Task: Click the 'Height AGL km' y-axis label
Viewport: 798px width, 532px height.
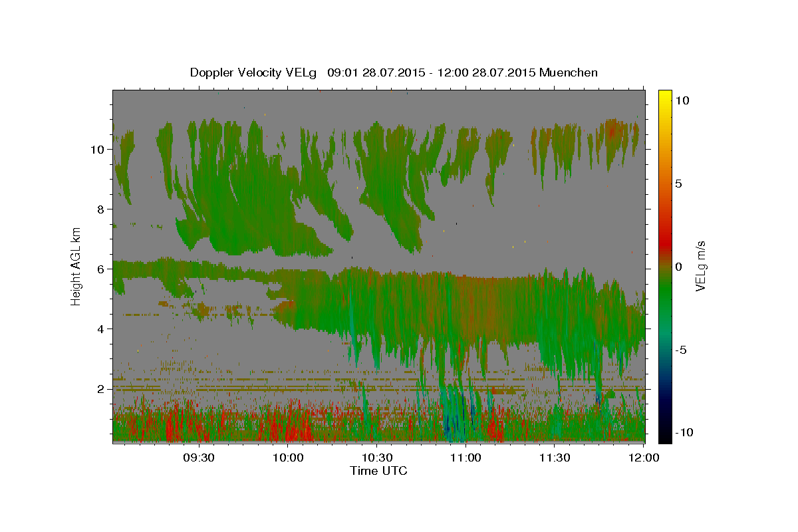Action: pos(76,266)
